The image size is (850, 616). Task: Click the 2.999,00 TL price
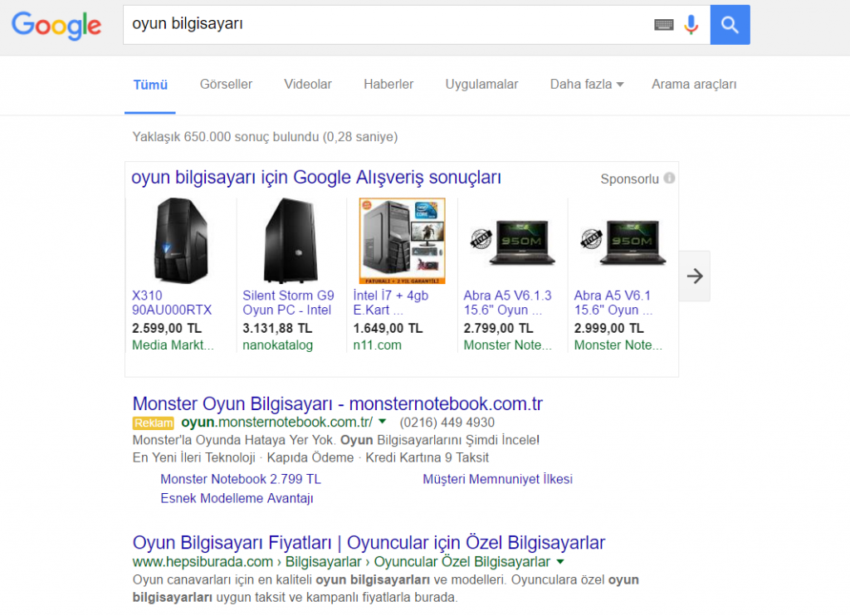click(x=608, y=328)
